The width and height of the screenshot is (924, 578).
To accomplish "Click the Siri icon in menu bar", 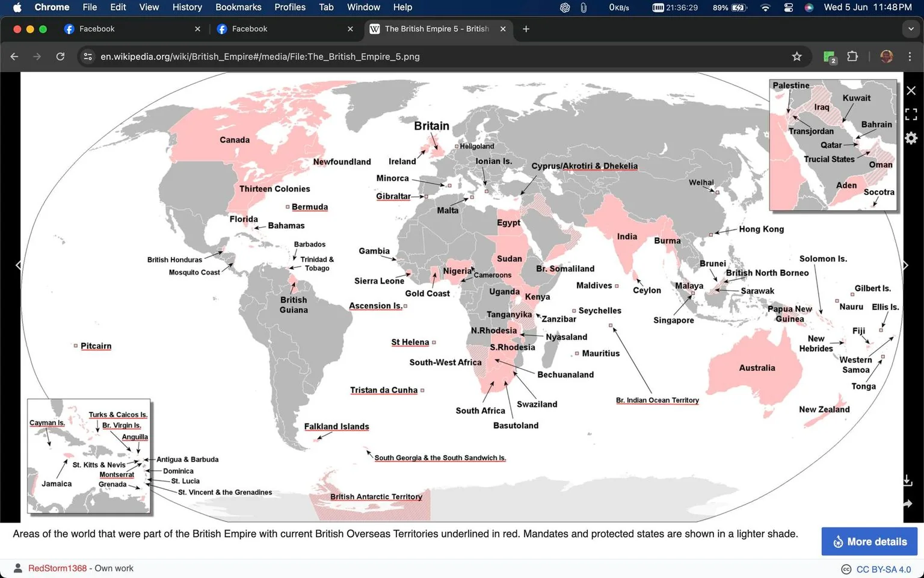I will coord(809,7).
